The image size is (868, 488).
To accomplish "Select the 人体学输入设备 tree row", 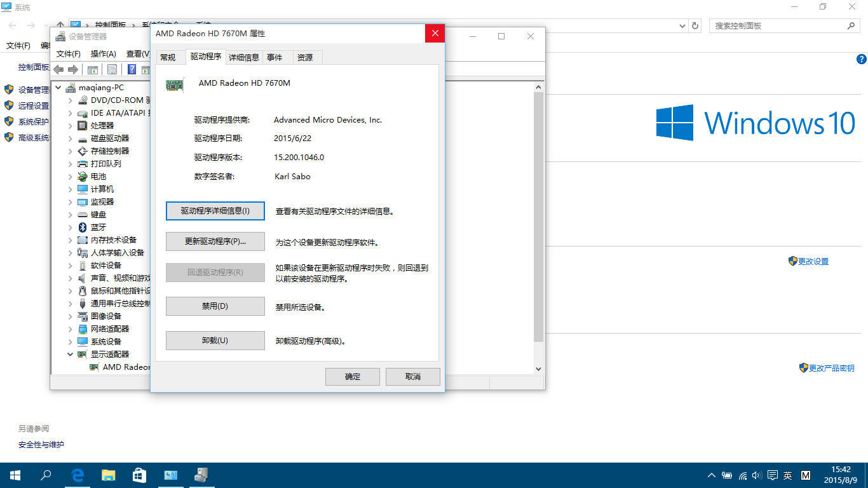I will point(118,253).
